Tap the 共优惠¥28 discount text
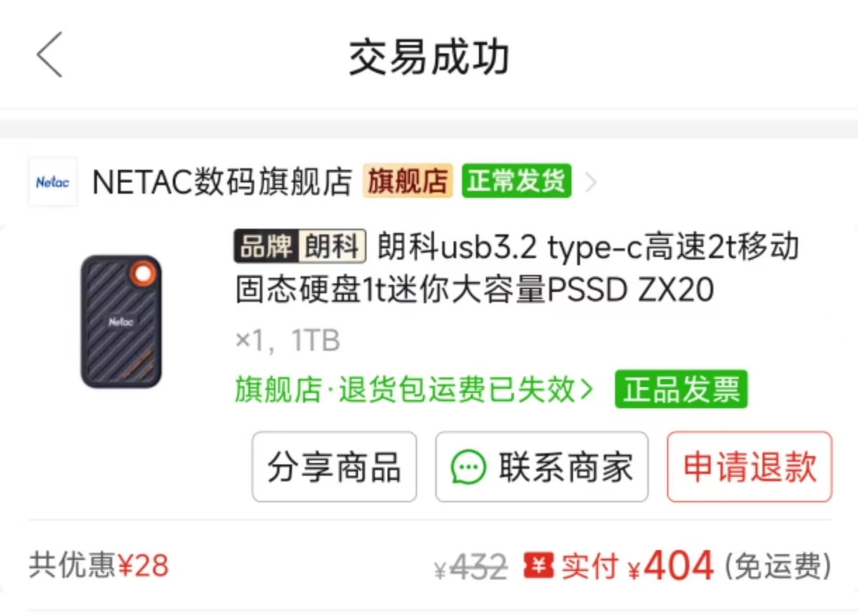The height and width of the screenshot is (616, 858). click(x=99, y=565)
